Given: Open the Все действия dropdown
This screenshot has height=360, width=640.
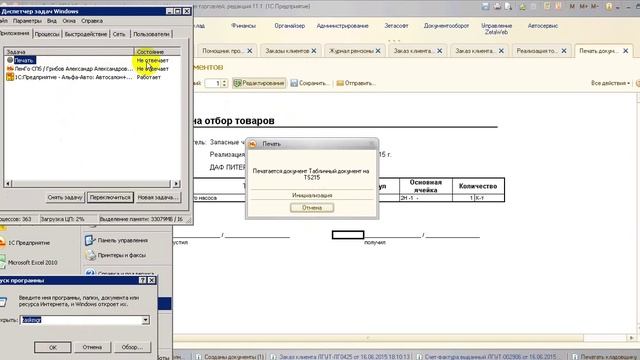Looking at the screenshot, I should pos(610,83).
